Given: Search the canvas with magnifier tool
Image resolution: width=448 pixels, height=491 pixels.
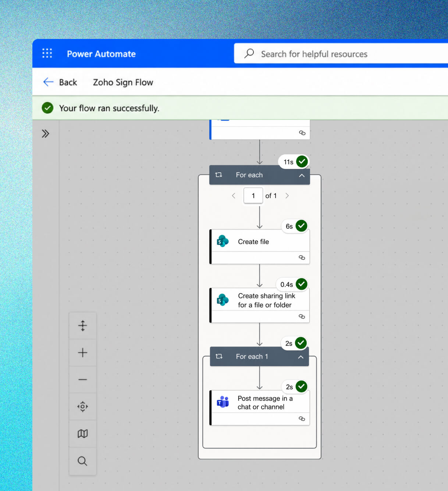Looking at the screenshot, I should click(83, 461).
